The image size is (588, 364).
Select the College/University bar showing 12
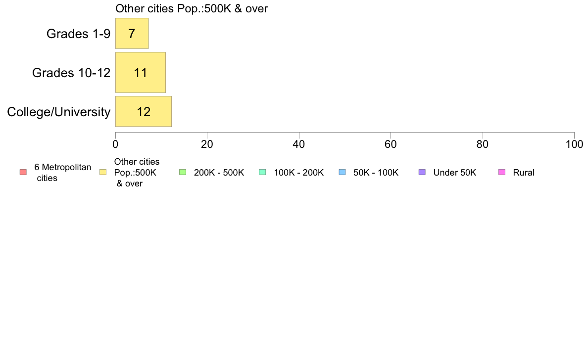144,111
